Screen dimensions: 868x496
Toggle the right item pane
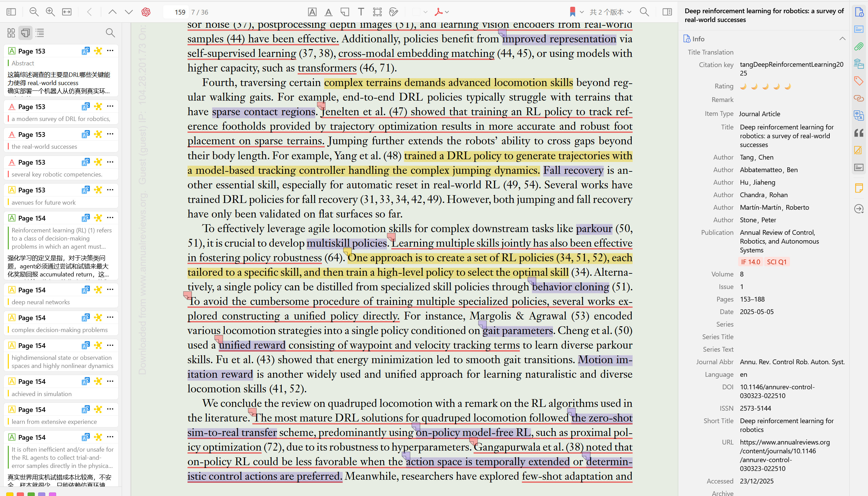point(667,12)
